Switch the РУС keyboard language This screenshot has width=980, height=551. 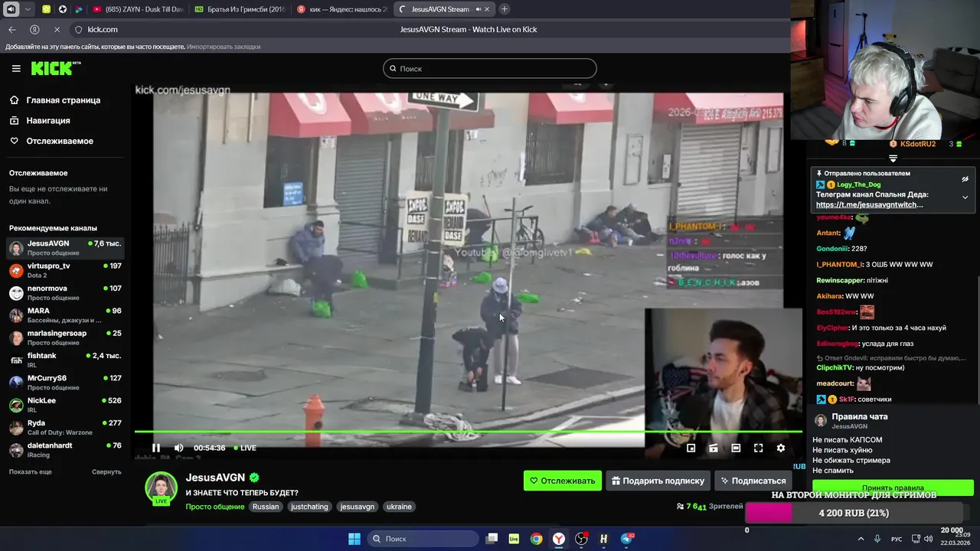click(x=897, y=540)
